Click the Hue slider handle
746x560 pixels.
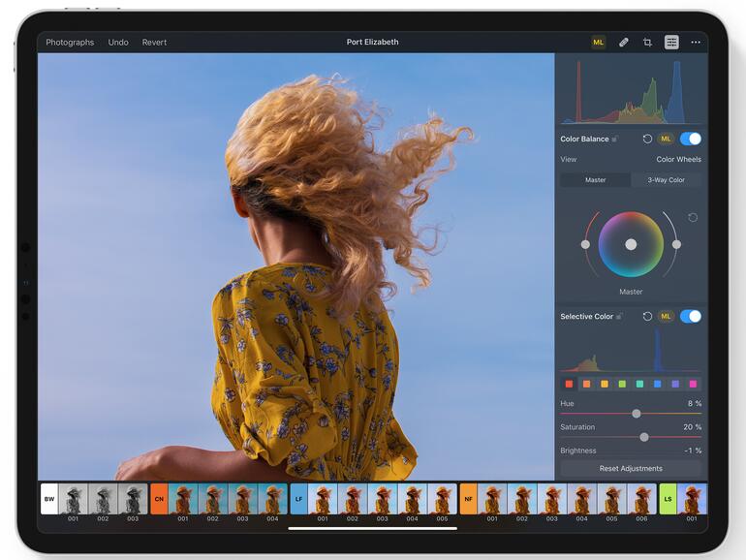click(x=637, y=414)
